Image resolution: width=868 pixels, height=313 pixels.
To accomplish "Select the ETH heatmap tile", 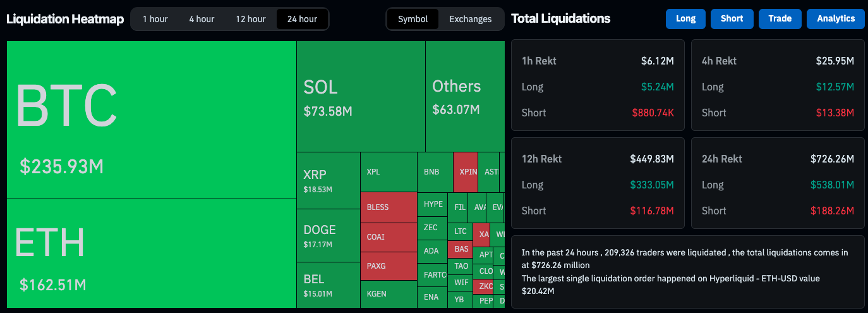I will pos(152,253).
